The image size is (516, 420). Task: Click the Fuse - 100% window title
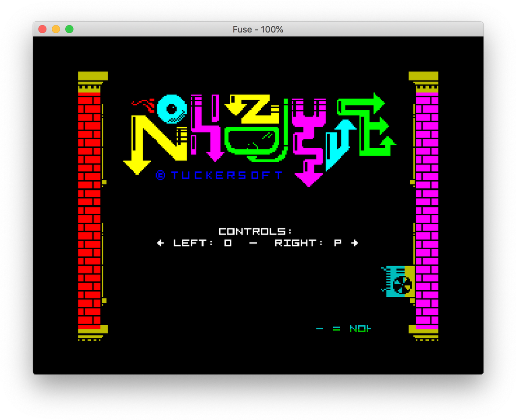[x=258, y=29]
